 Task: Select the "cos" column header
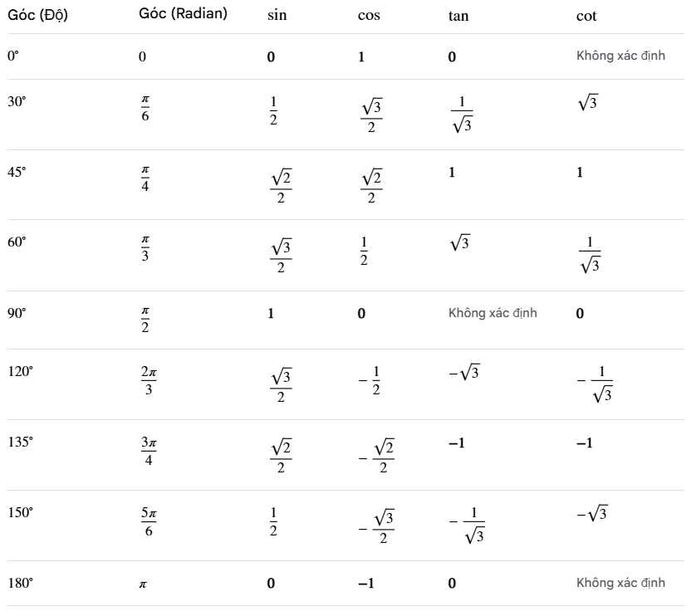tap(369, 17)
